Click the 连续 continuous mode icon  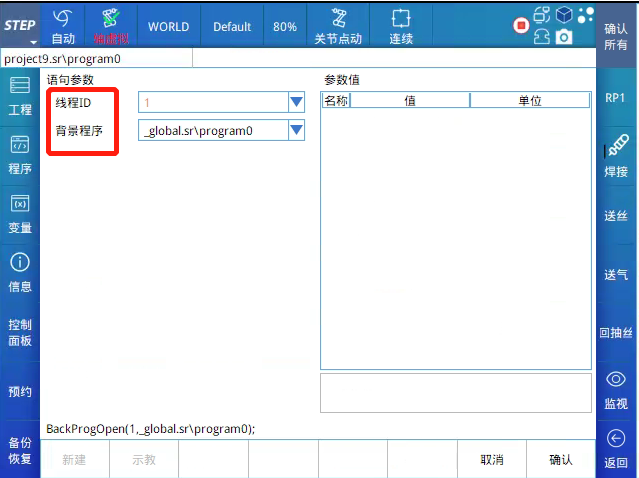[401, 25]
